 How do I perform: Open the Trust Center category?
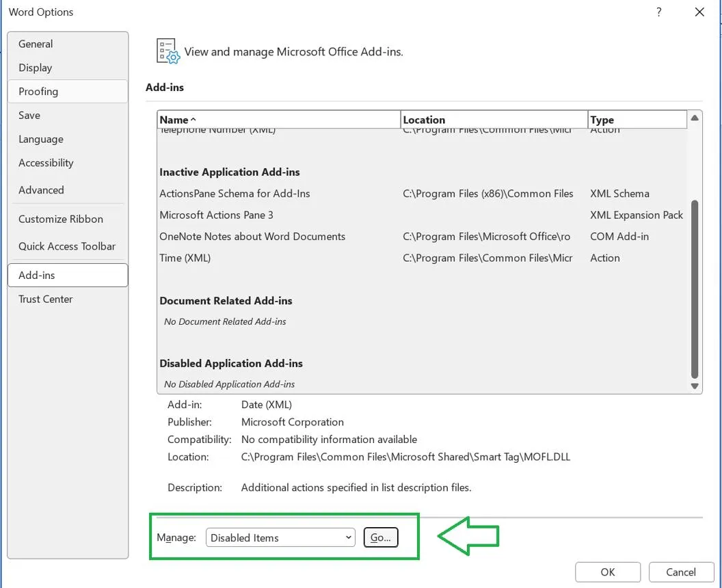pyautogui.click(x=68, y=299)
